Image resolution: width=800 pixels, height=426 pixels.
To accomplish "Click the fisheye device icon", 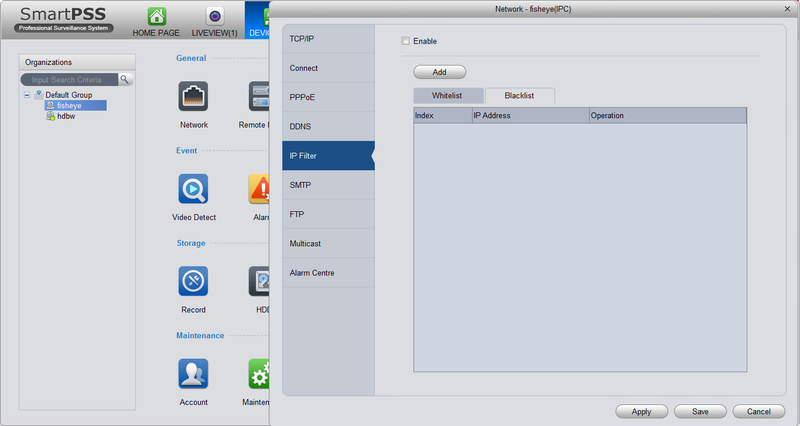I will [51, 106].
